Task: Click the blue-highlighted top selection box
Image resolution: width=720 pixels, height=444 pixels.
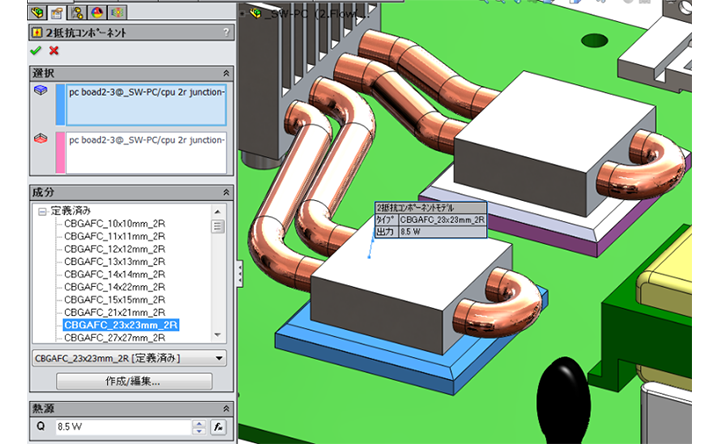Action: [x=145, y=104]
